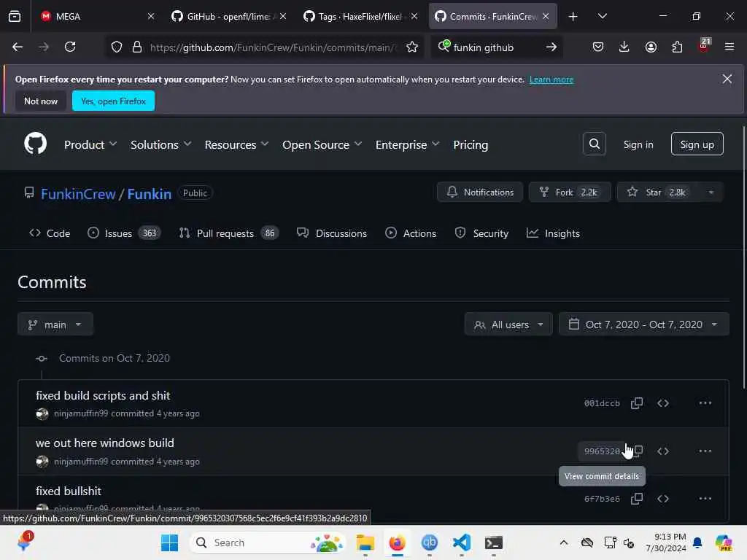
Task: Click the Firefox back arrow
Action: tap(18, 47)
